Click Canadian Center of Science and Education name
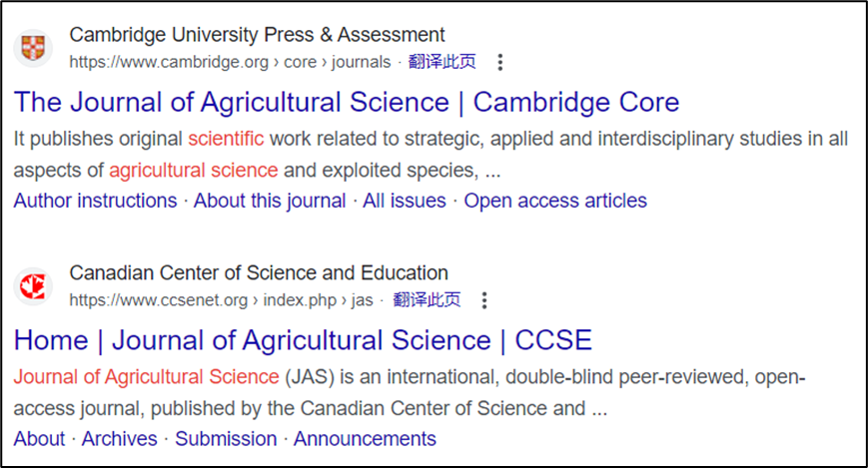The width and height of the screenshot is (868, 468). pos(259,272)
